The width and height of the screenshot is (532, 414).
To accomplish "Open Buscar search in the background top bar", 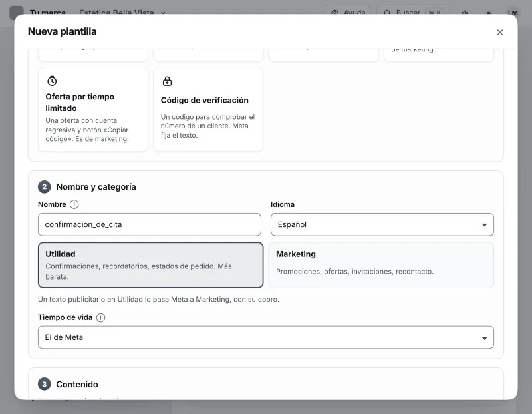I will pyautogui.click(x=412, y=13).
